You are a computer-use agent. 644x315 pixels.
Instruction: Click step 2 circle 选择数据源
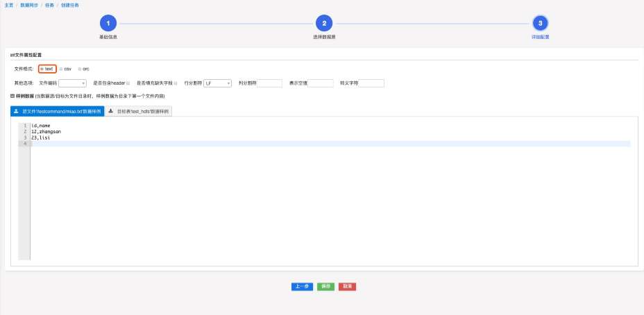pyautogui.click(x=324, y=24)
